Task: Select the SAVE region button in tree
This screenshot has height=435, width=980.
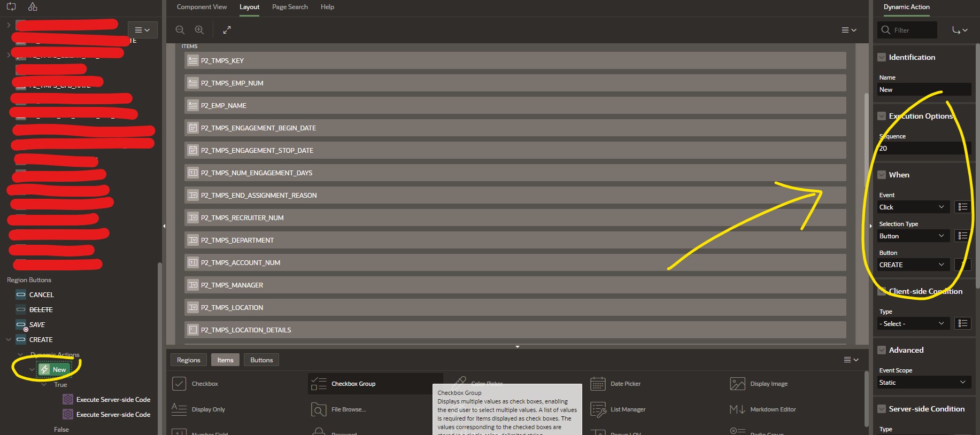Action: (x=37, y=324)
